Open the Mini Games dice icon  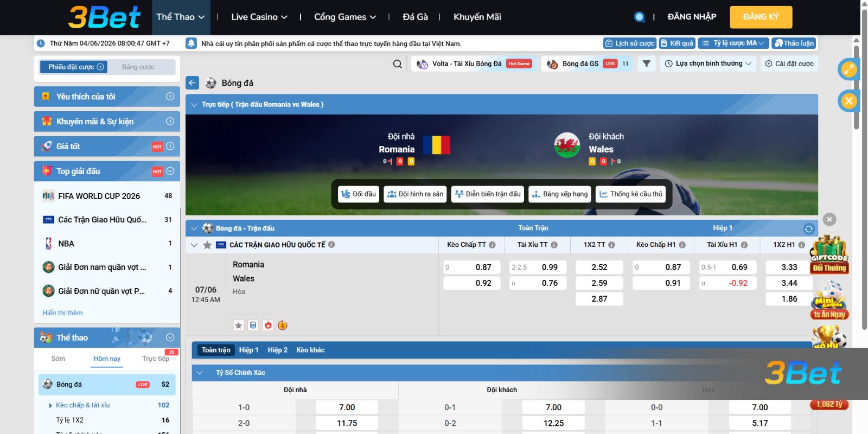click(x=829, y=300)
